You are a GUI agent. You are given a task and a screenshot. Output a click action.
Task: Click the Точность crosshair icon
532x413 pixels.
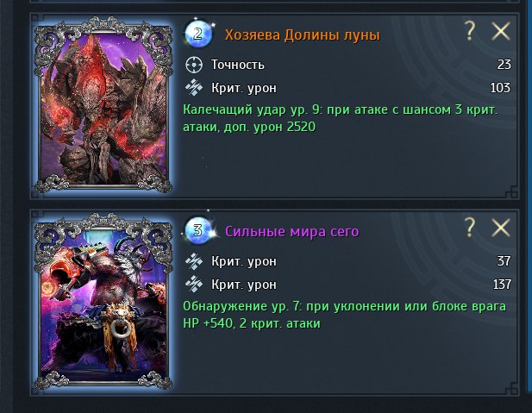point(194,65)
